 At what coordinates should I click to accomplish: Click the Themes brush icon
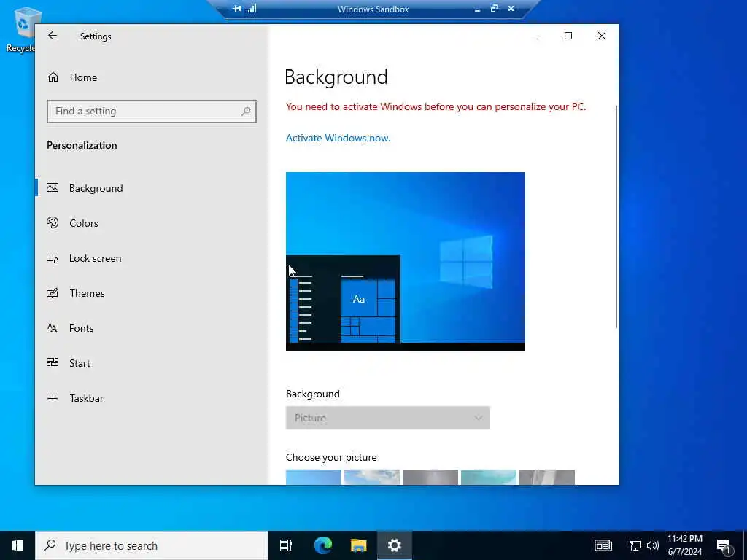tap(53, 293)
